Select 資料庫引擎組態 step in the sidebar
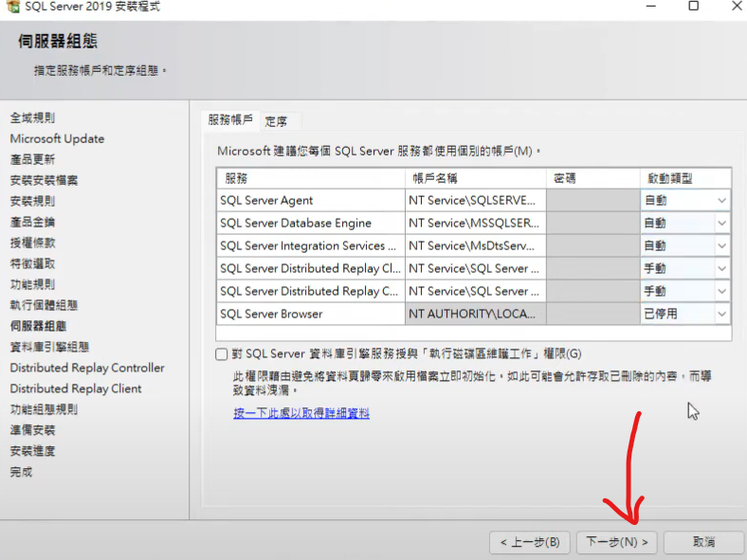This screenshot has width=747, height=560. point(49,347)
